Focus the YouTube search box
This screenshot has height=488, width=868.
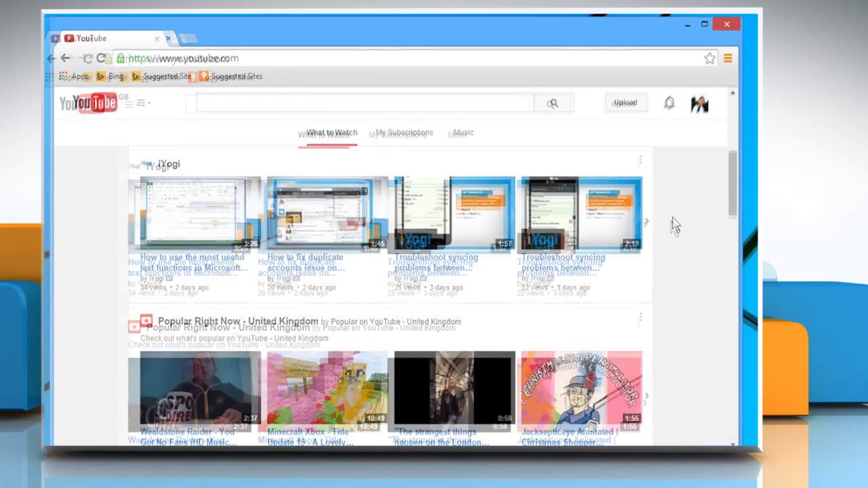pyautogui.click(x=365, y=103)
